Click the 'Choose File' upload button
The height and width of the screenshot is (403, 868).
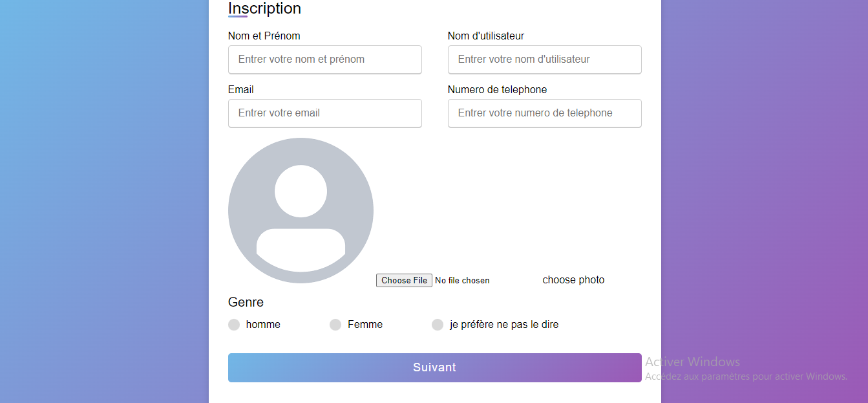404,280
